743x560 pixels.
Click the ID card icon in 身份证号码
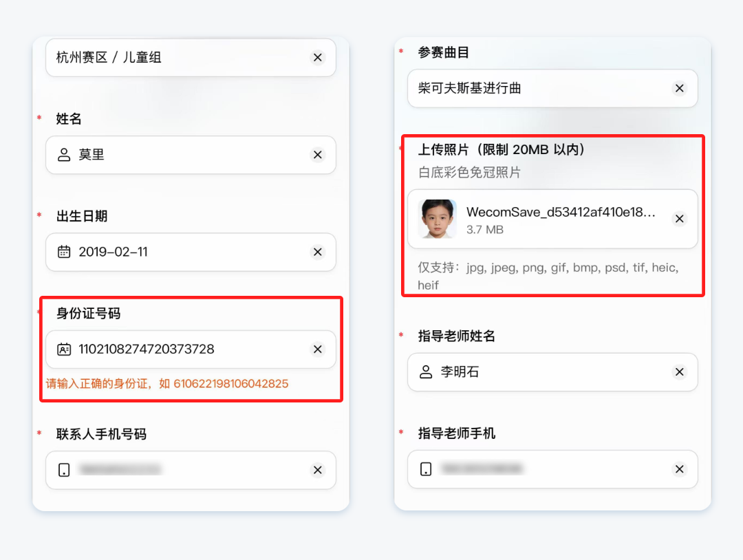(64, 349)
